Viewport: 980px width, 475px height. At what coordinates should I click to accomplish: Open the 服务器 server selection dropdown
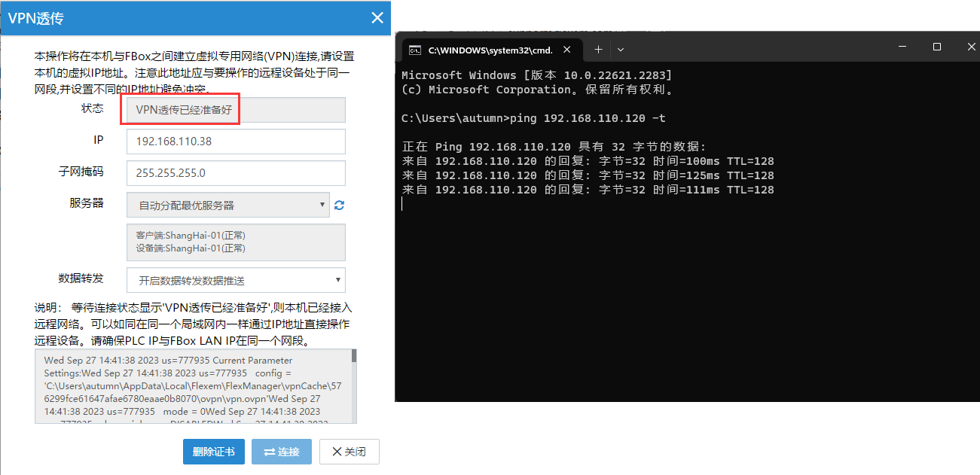pyautogui.click(x=227, y=205)
